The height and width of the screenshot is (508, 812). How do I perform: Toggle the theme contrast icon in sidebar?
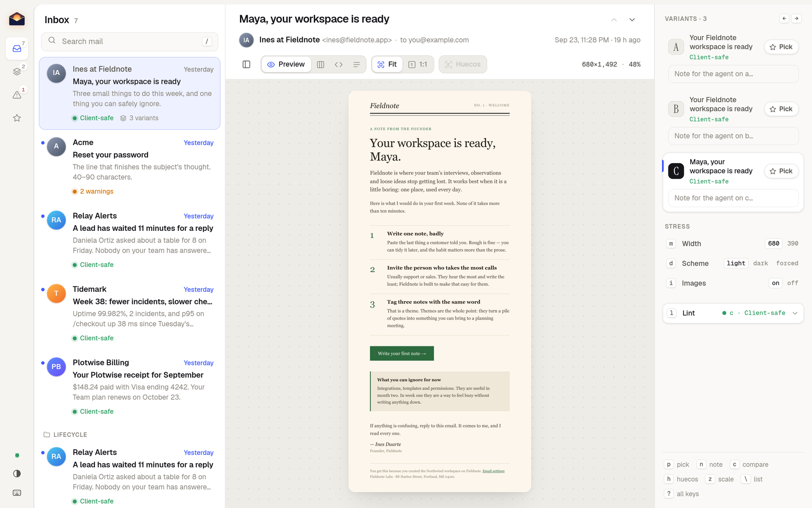pos(17,473)
